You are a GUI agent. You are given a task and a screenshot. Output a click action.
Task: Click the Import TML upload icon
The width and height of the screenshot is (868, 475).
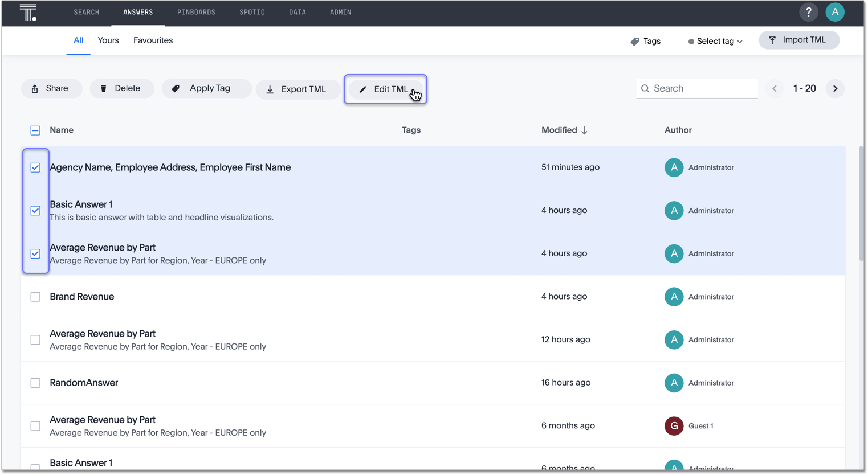772,40
